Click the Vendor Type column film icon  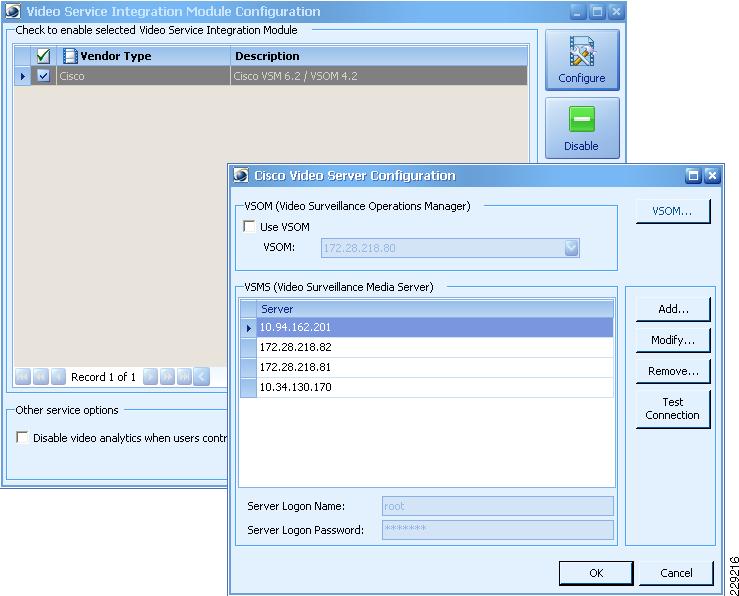click(70, 56)
